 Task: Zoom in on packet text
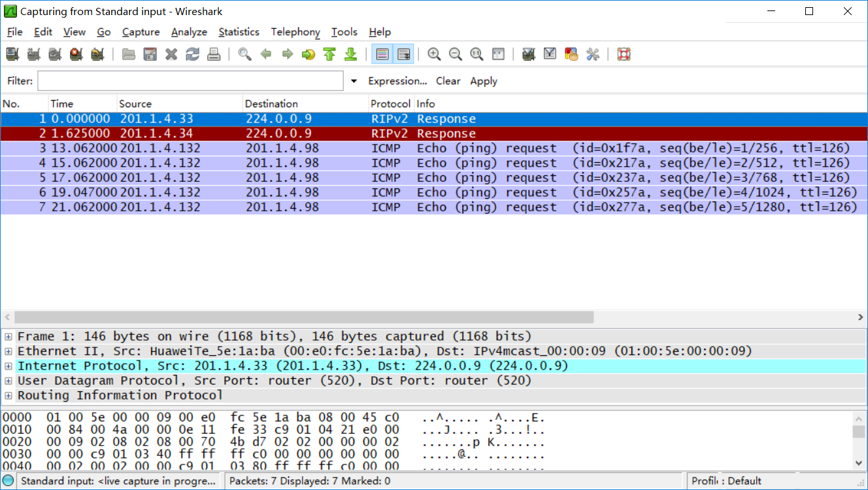point(434,54)
